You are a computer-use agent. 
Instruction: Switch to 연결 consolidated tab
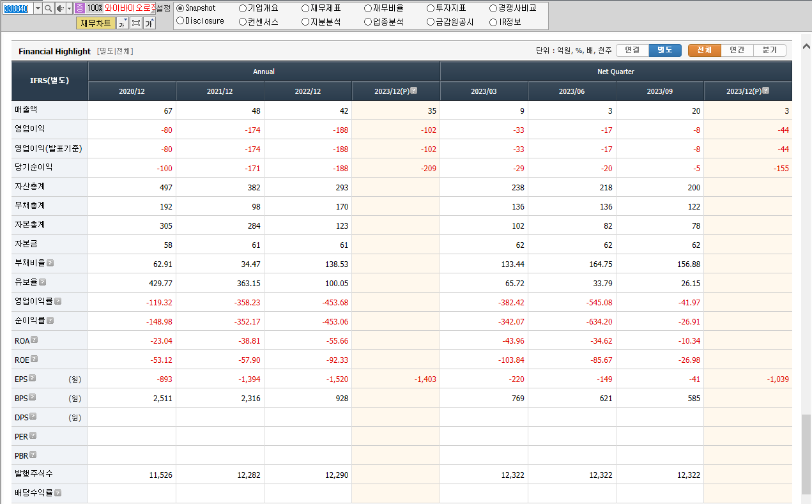coord(632,50)
